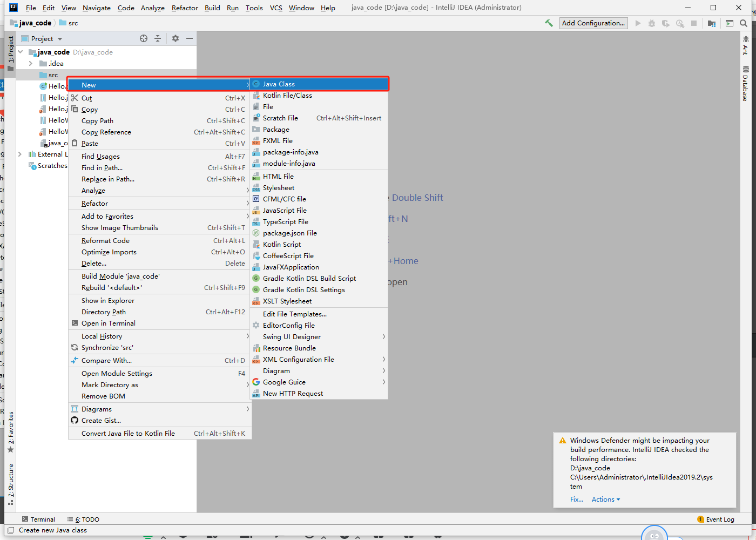756x540 pixels.
Task: Expand the Analyze submenu
Action: click(x=160, y=191)
